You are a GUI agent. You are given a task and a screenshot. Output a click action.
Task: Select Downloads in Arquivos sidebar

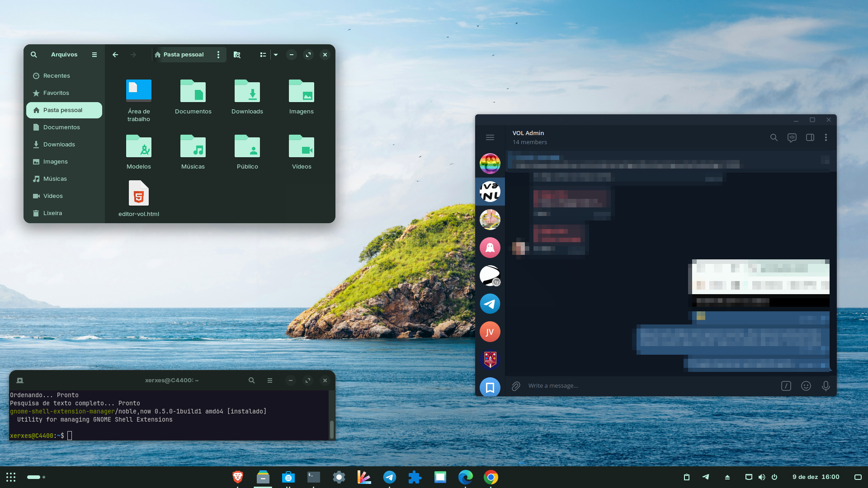click(x=59, y=145)
